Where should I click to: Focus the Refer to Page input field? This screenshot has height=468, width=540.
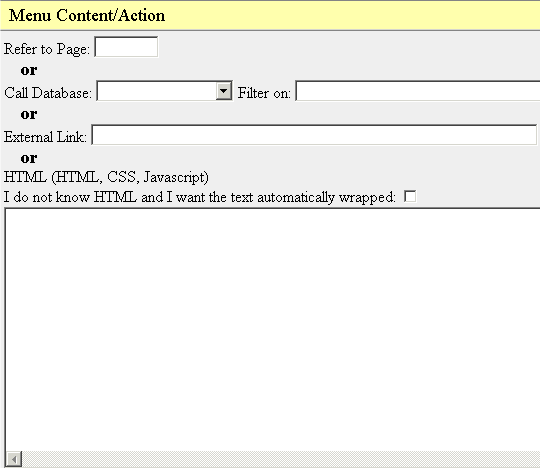[x=126, y=47]
